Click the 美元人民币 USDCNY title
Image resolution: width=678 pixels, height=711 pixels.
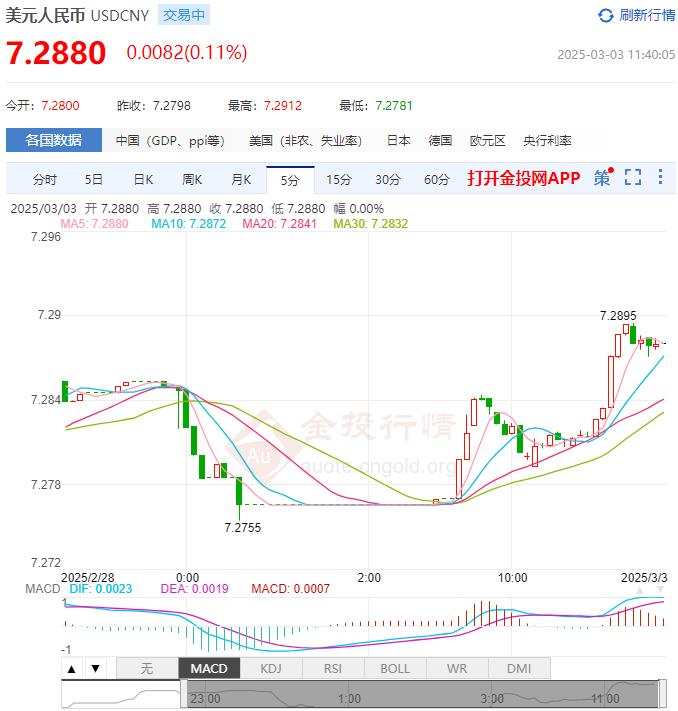[x=77, y=15]
